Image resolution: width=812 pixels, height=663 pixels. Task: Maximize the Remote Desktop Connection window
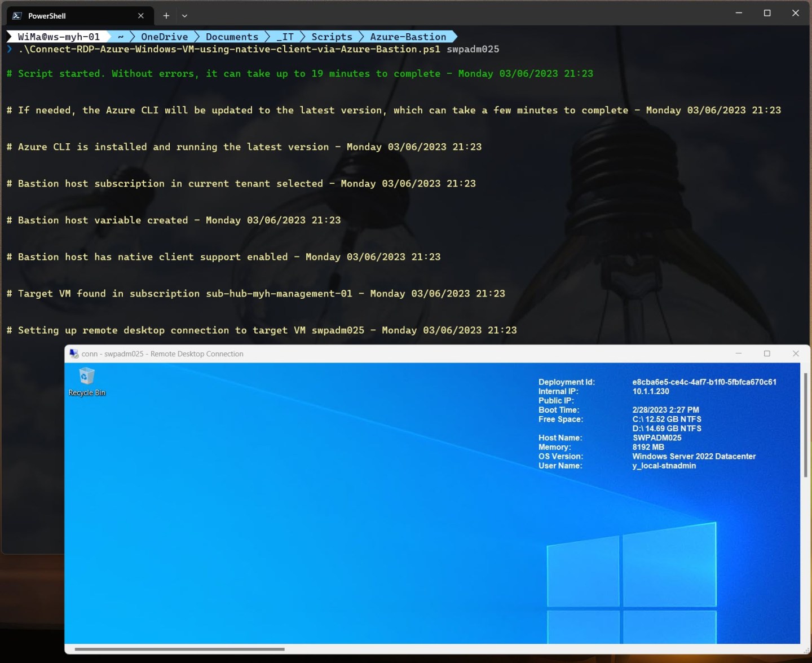(767, 353)
